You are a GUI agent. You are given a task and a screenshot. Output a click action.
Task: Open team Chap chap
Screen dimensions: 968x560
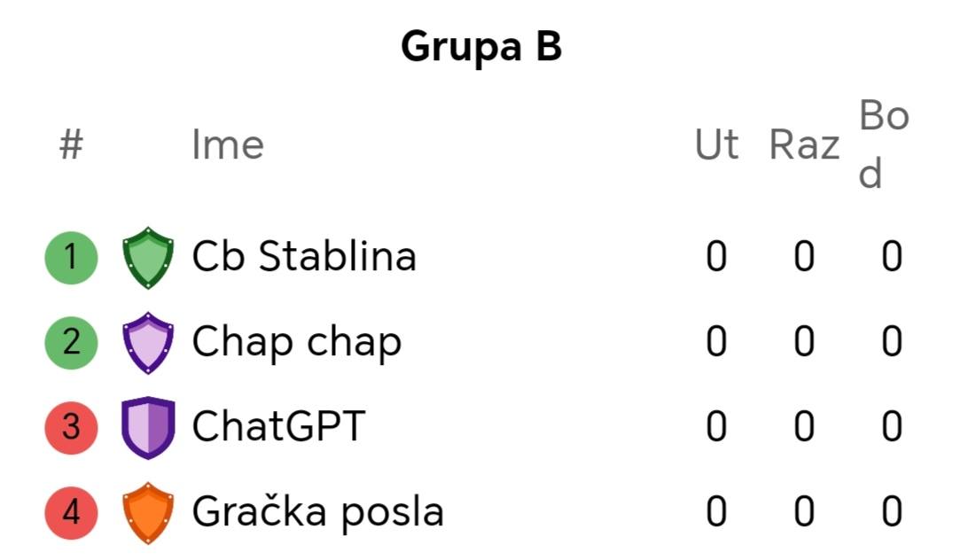[296, 342]
